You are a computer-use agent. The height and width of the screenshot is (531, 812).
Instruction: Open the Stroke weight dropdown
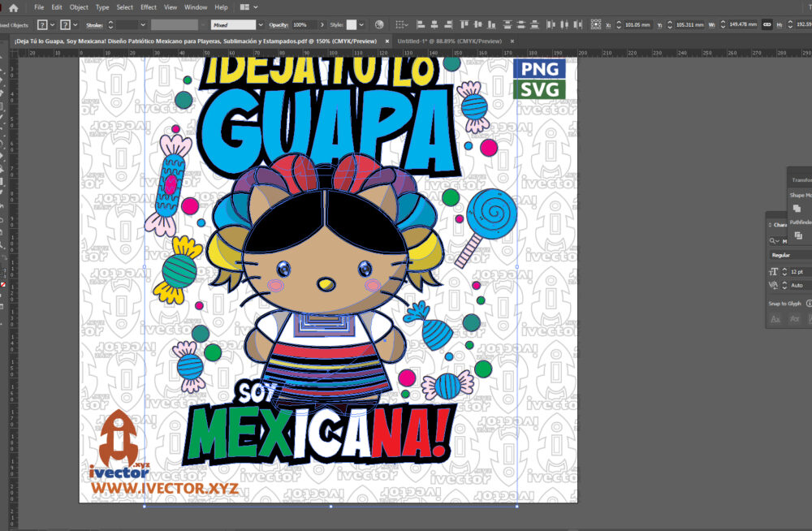click(142, 25)
